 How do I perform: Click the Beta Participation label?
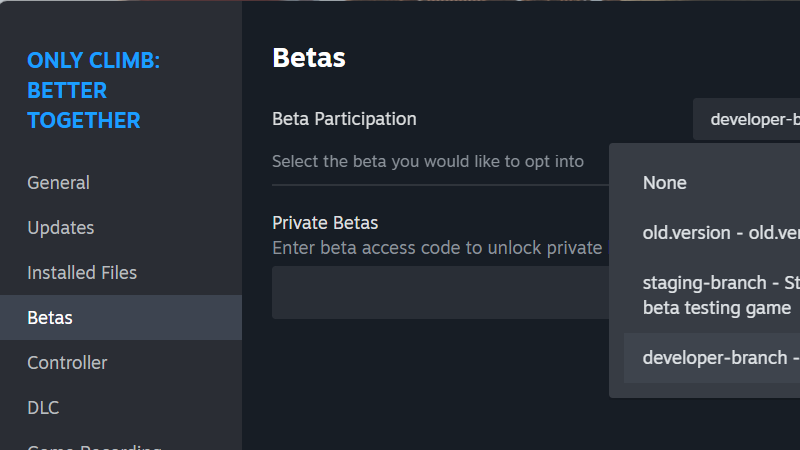click(x=344, y=119)
